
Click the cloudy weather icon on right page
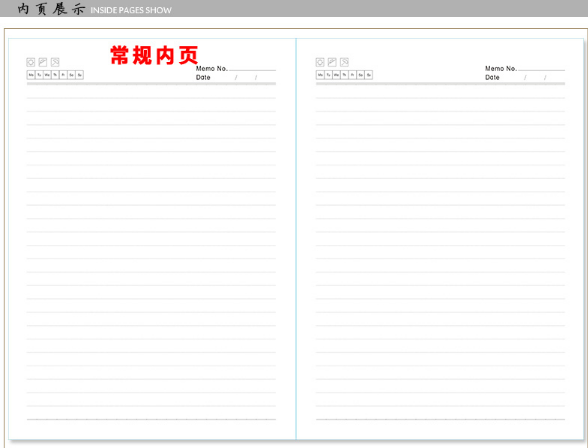point(332,62)
